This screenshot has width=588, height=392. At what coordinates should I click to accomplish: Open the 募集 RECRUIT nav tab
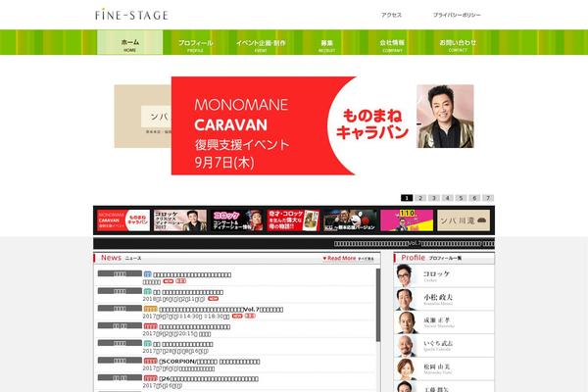(326, 42)
